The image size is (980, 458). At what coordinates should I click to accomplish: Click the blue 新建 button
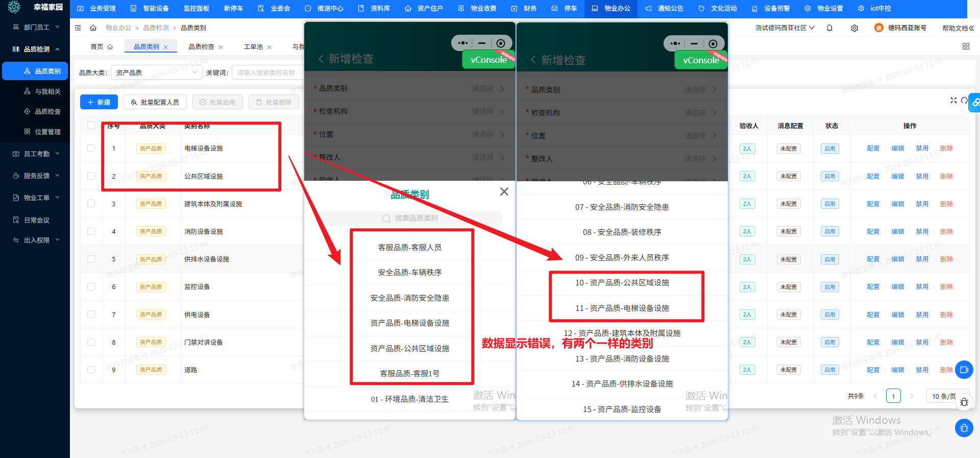pyautogui.click(x=99, y=102)
